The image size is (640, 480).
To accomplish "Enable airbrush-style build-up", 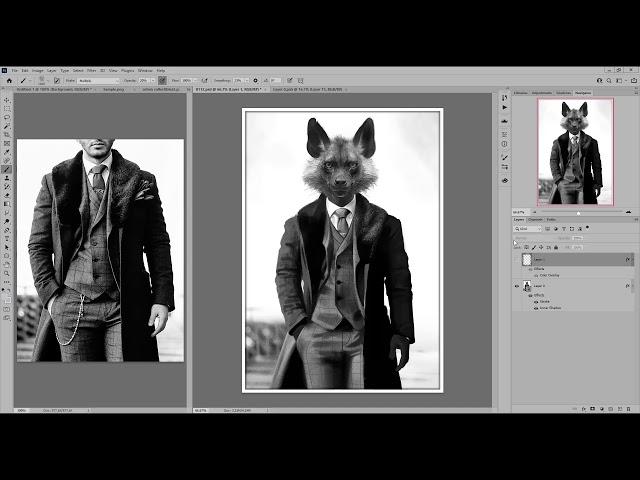I will tap(204, 81).
